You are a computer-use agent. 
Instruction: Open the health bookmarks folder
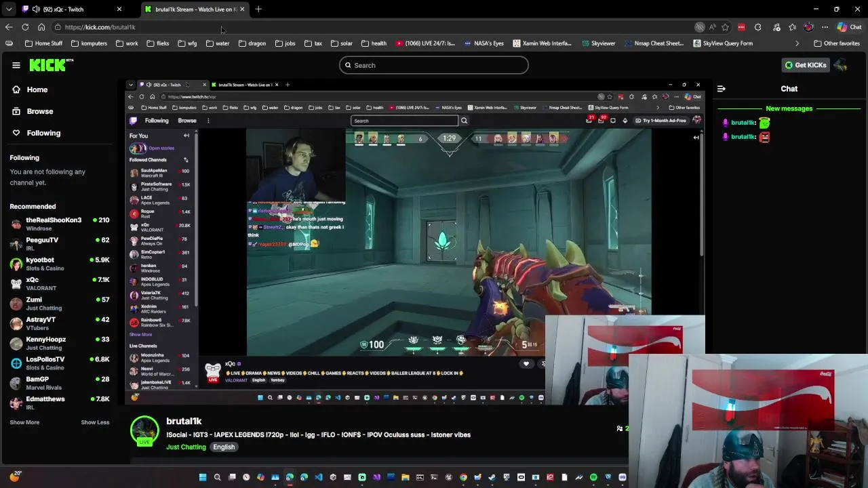[374, 43]
